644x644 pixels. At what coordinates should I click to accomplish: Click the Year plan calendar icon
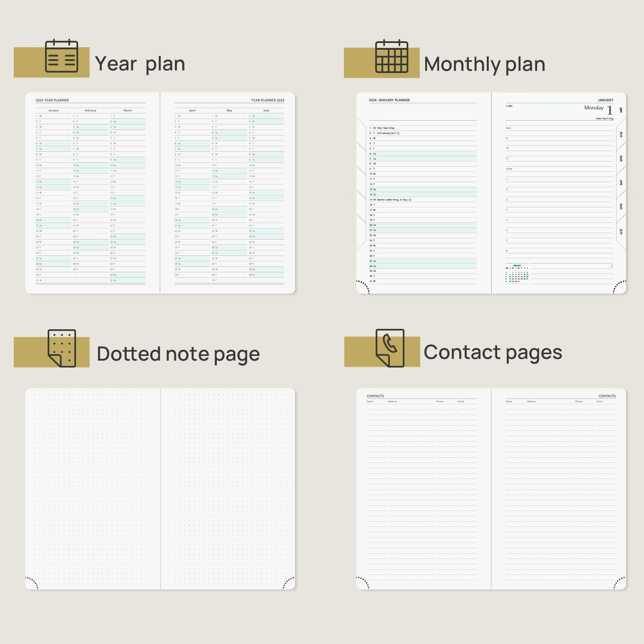click(61, 56)
